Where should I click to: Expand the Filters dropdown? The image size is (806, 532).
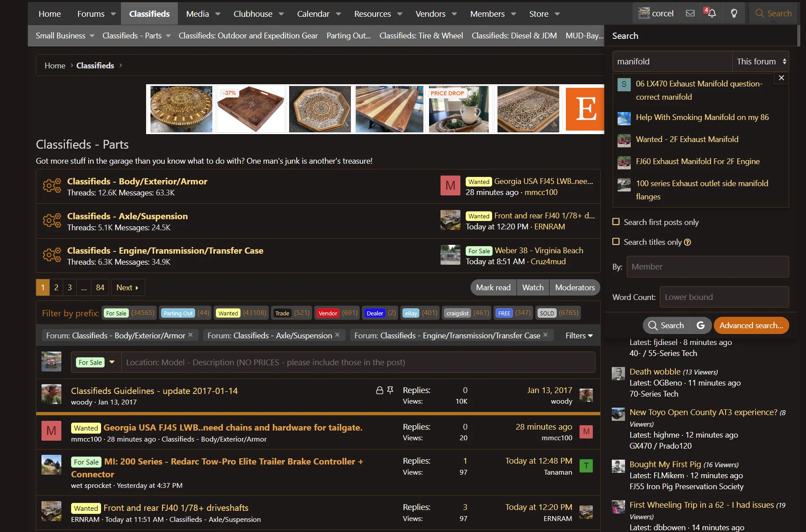[x=579, y=336]
